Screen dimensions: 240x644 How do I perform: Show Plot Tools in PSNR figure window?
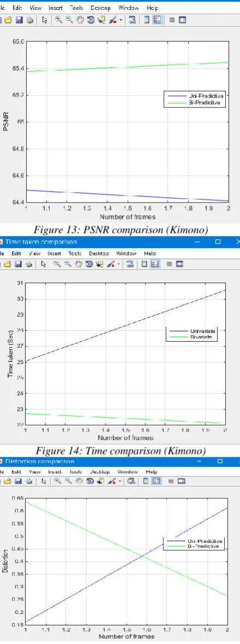183,19
